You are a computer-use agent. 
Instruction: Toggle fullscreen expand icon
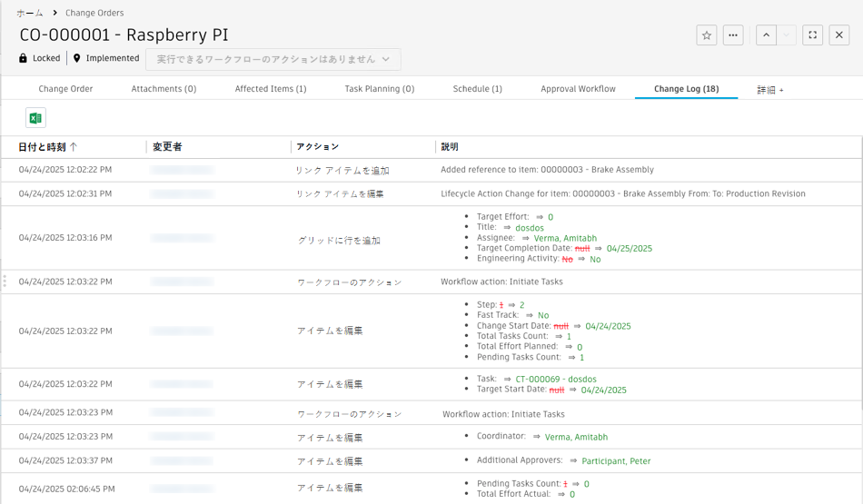coord(812,35)
